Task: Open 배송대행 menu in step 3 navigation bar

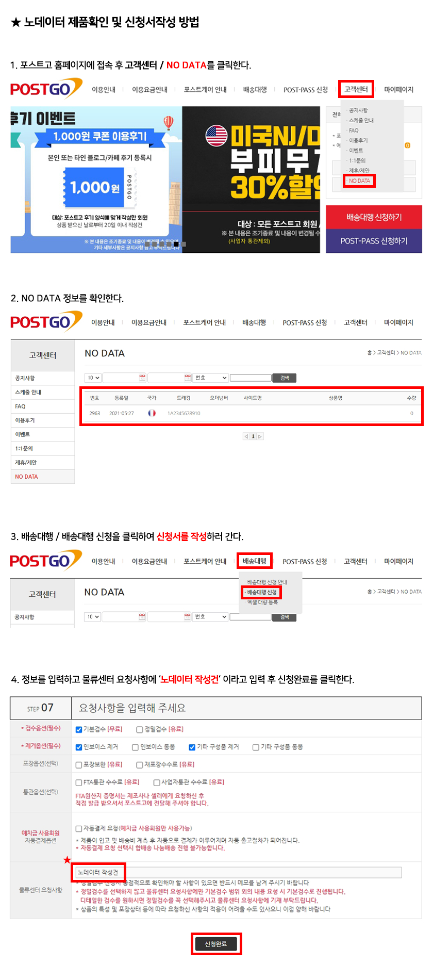Action: pos(255,561)
